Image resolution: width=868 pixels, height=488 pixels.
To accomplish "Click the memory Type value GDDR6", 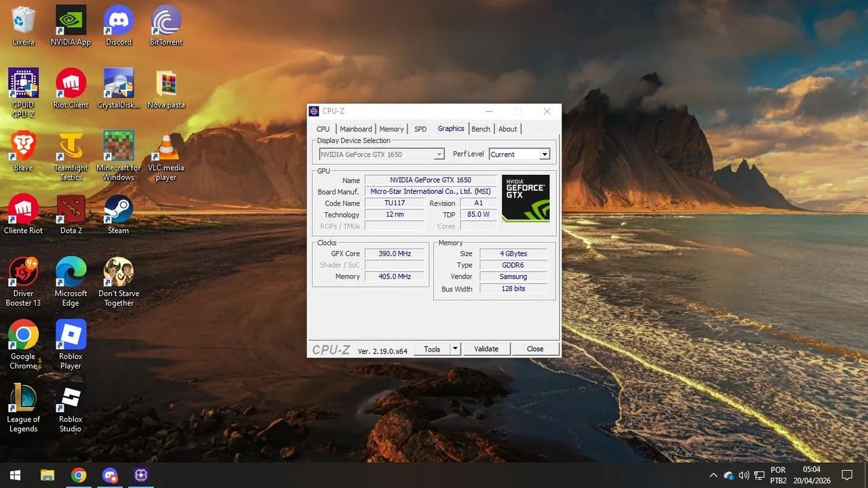I will click(513, 265).
